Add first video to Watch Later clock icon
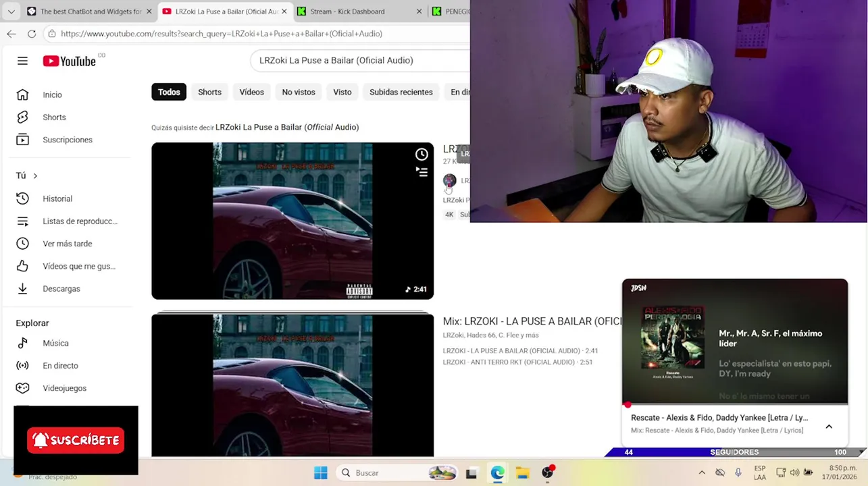Viewport: 868px width, 486px height. (422, 155)
